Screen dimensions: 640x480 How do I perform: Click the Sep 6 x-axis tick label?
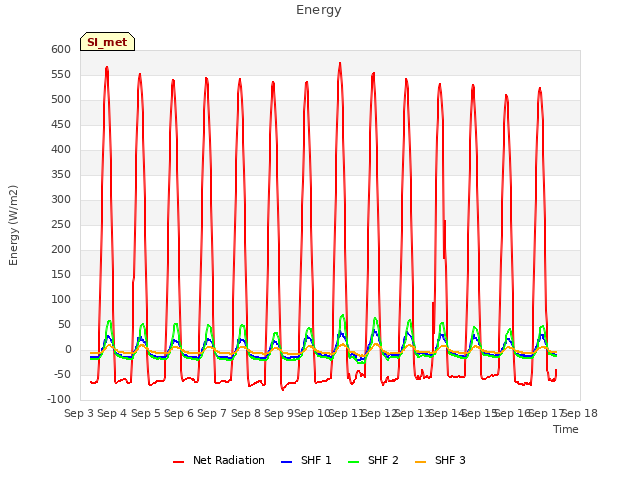[x=179, y=413]
